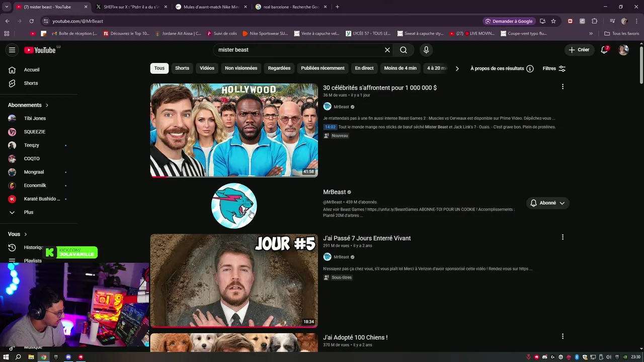644x362 pixels.
Task: Open the Filtres panel
Action: click(554, 68)
